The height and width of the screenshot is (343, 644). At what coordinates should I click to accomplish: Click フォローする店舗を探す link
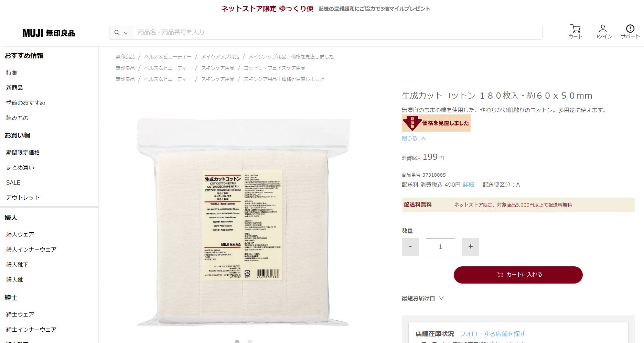point(492,334)
